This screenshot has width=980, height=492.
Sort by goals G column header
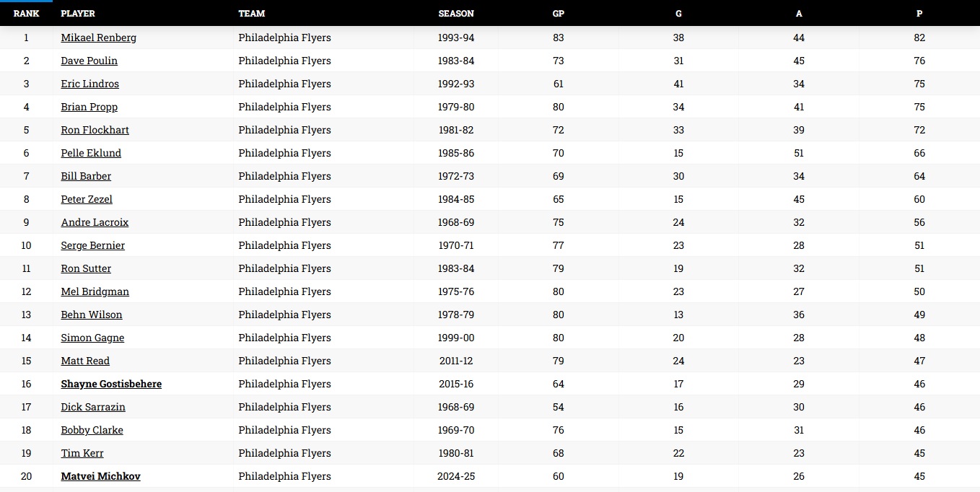pyautogui.click(x=678, y=13)
